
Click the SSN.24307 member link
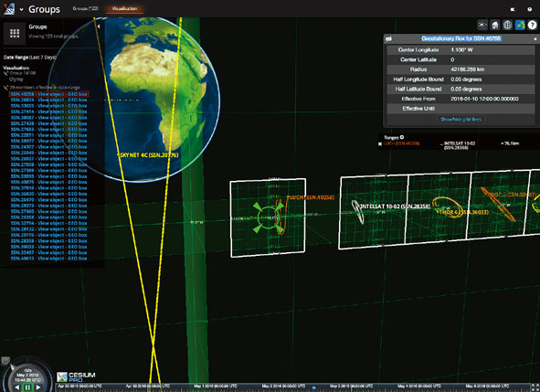(22, 147)
